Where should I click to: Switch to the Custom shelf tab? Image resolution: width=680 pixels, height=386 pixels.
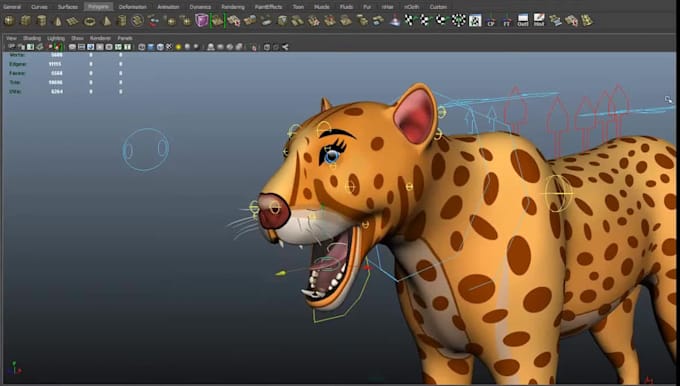[x=438, y=7]
